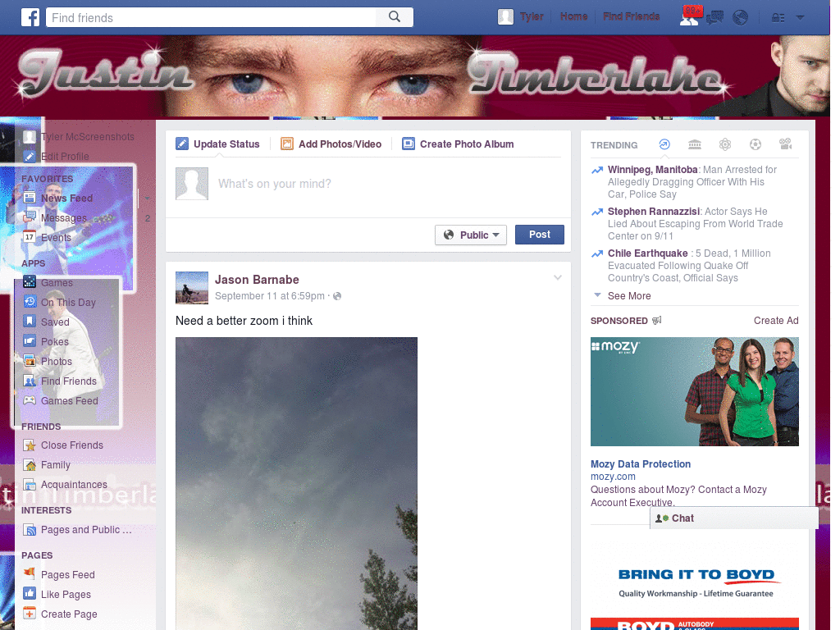Click the Mozy Data Protection link
Screen dimensions: 840x630
[x=640, y=464]
